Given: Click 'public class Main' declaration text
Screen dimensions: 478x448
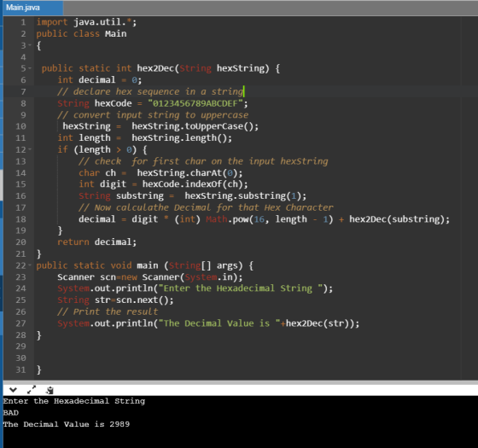Looking at the screenshot, I should click(81, 33).
